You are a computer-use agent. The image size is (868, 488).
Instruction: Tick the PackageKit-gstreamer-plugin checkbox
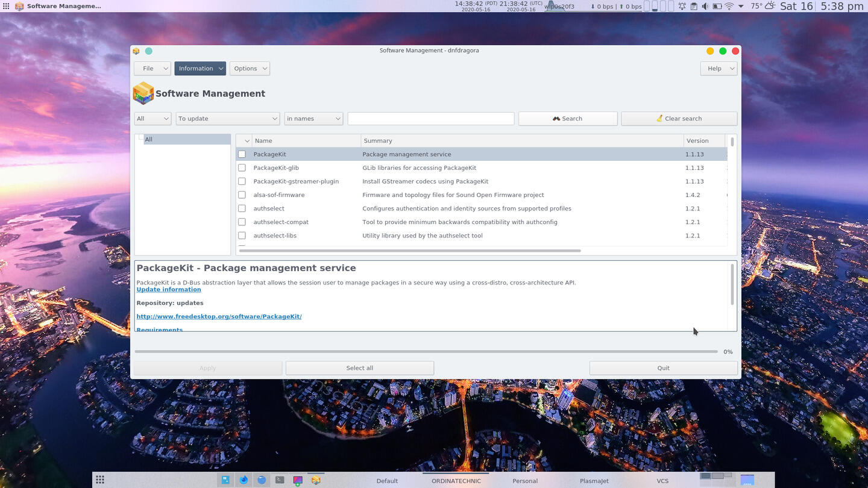pos(242,181)
